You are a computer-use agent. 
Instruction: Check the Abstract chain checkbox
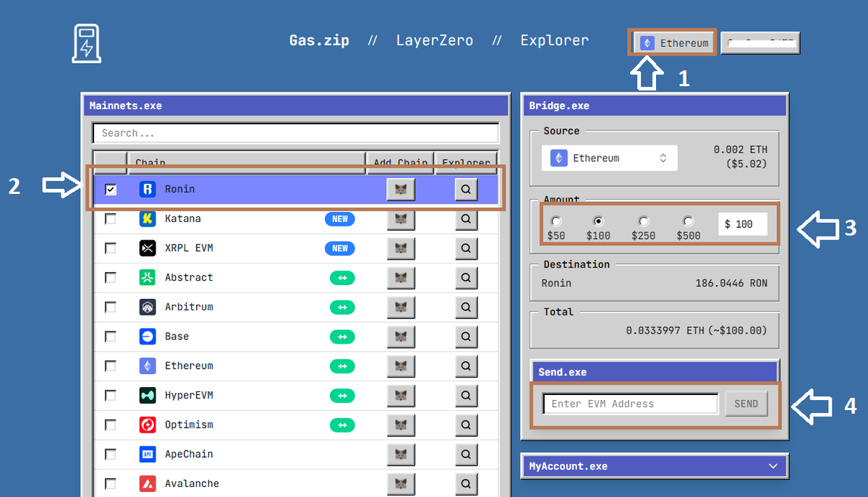(x=111, y=278)
